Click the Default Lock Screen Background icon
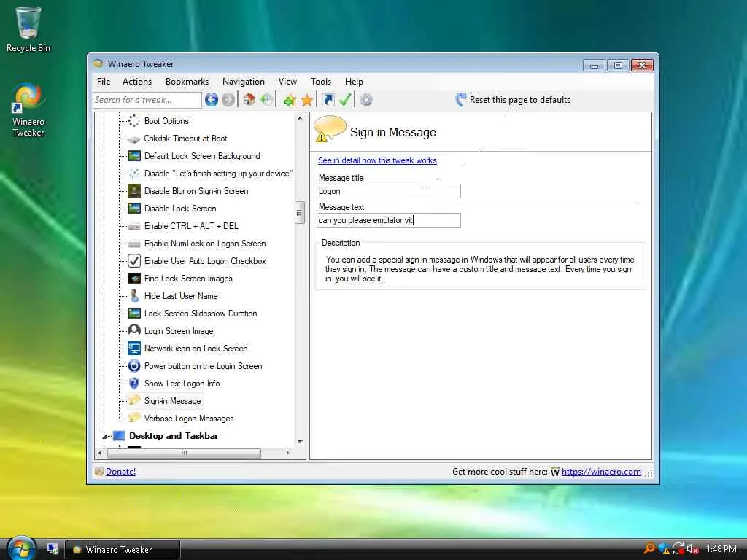747x560 pixels. pos(134,156)
